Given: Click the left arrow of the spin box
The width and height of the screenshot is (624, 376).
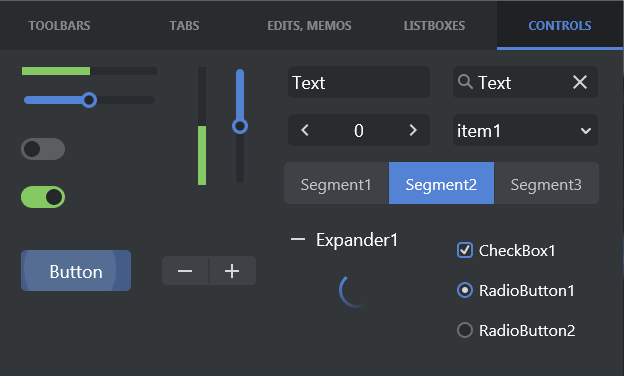Looking at the screenshot, I should click(x=305, y=130).
